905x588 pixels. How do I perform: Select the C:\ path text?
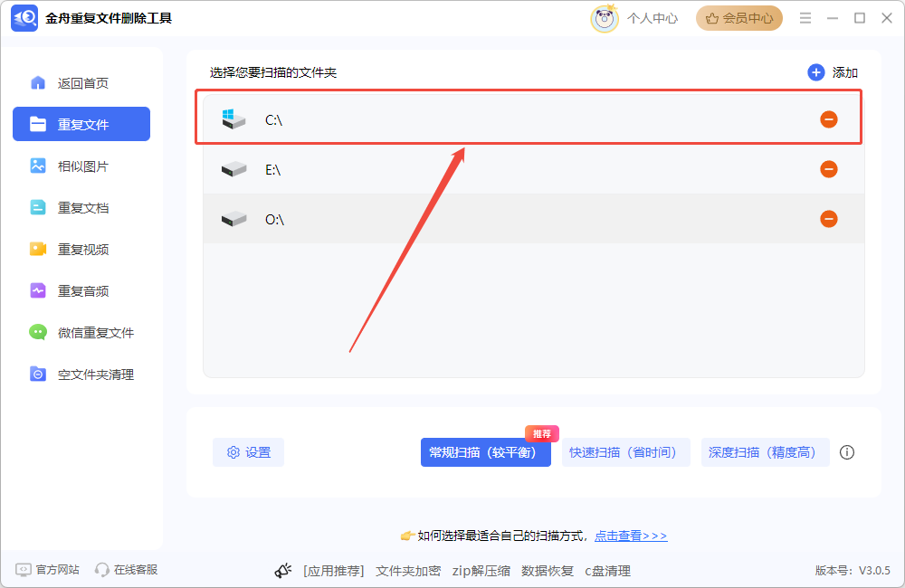273,120
